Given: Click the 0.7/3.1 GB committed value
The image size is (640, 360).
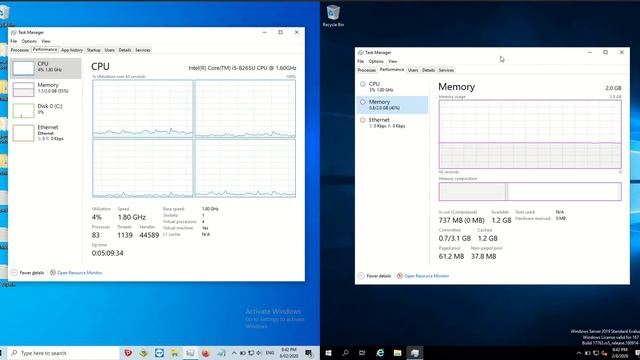Looking at the screenshot, I should 455,238.
